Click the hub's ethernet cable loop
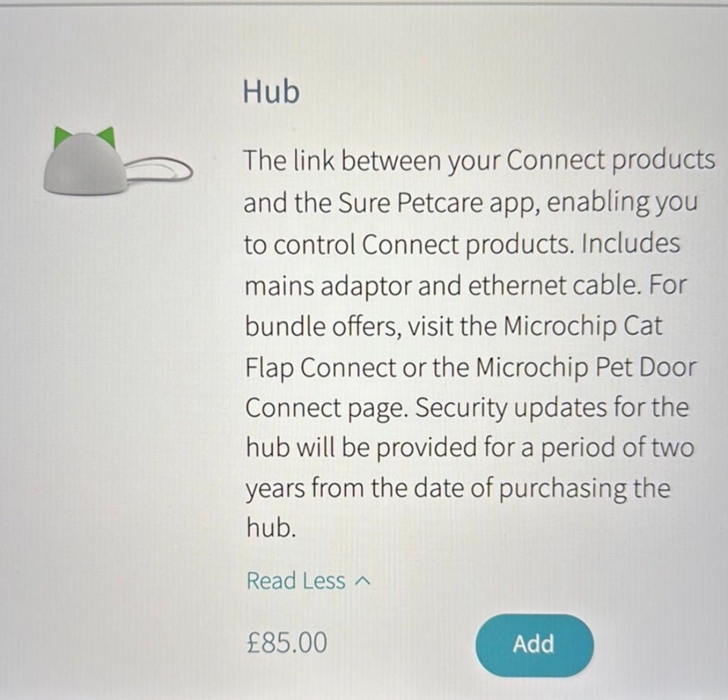The width and height of the screenshot is (728, 700). [x=158, y=170]
